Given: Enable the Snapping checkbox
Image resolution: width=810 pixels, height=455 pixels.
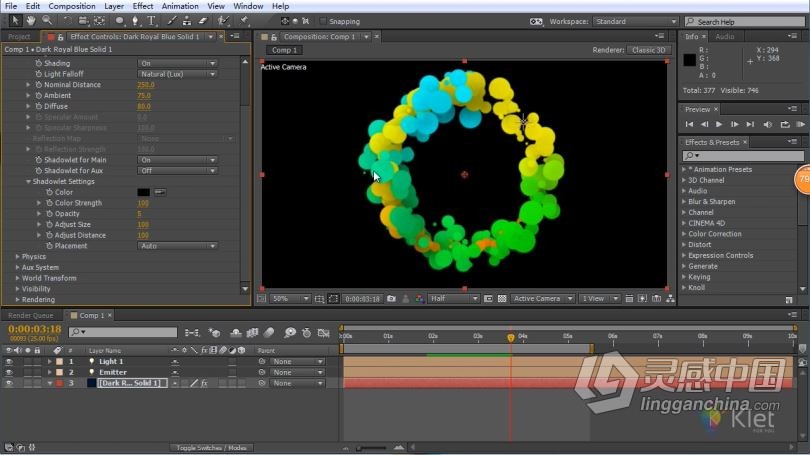Looking at the screenshot, I should pyautogui.click(x=323, y=21).
